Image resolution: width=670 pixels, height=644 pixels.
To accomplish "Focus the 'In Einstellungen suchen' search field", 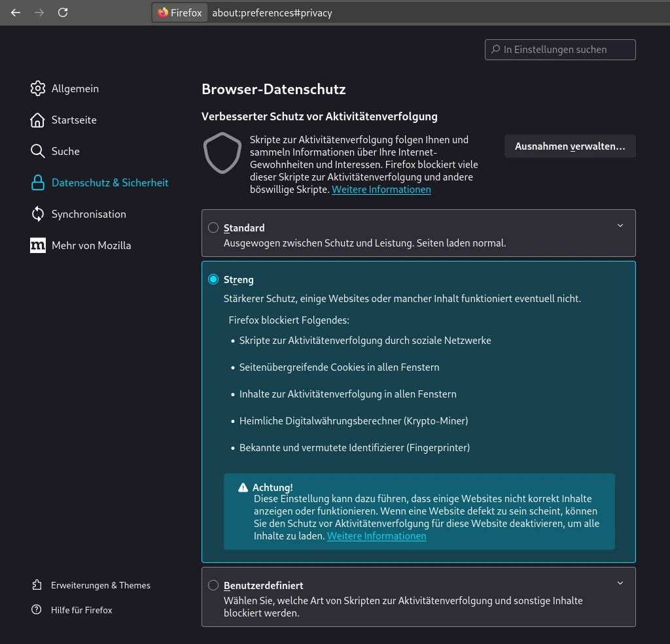I will [560, 50].
